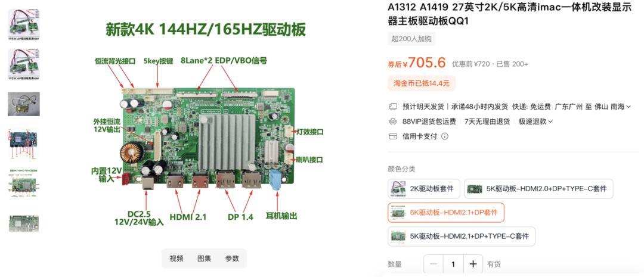Open the first product thumbnail in sidebar
Image resolution: width=644 pixels, height=277 pixels.
(24, 24)
